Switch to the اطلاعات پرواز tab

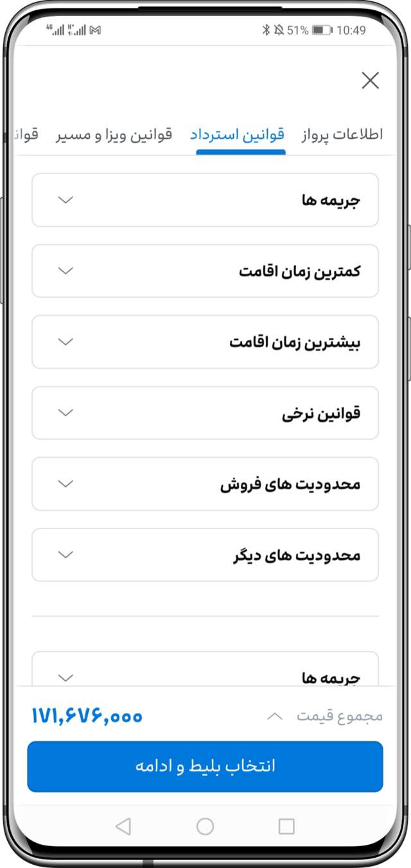[342, 134]
